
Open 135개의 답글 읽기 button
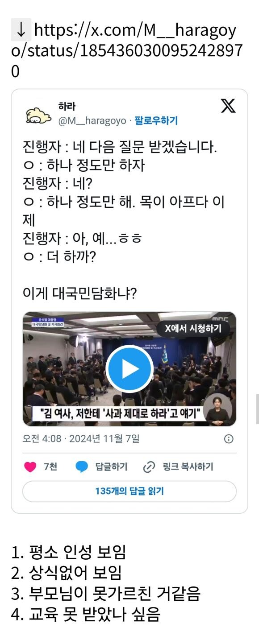point(129,491)
